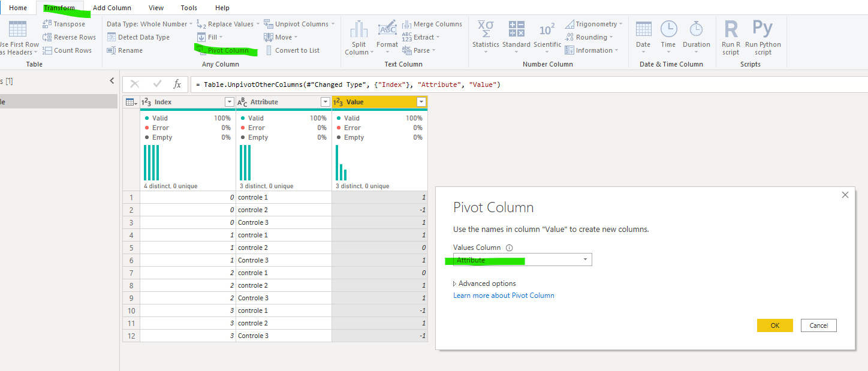868x371 pixels.
Task: Open the Attribute column filter dropdown
Action: [325, 102]
